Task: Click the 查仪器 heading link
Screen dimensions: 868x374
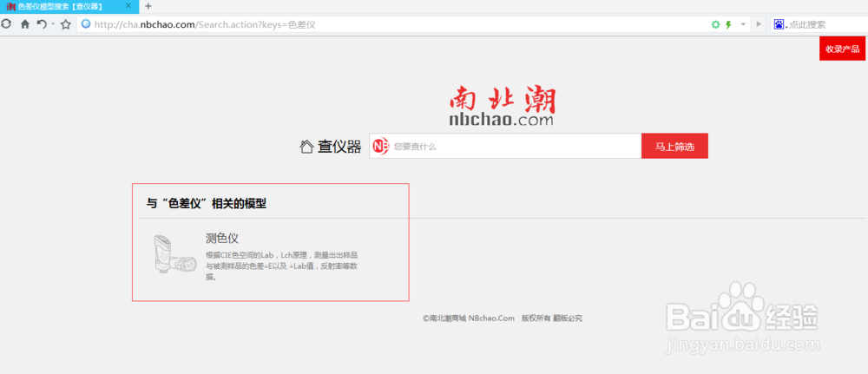Action: (x=339, y=147)
